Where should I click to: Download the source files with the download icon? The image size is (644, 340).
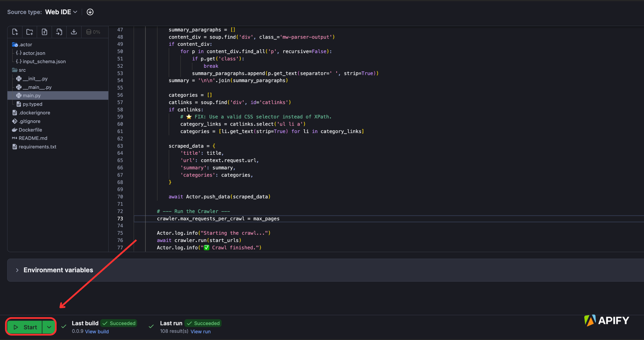coord(74,32)
